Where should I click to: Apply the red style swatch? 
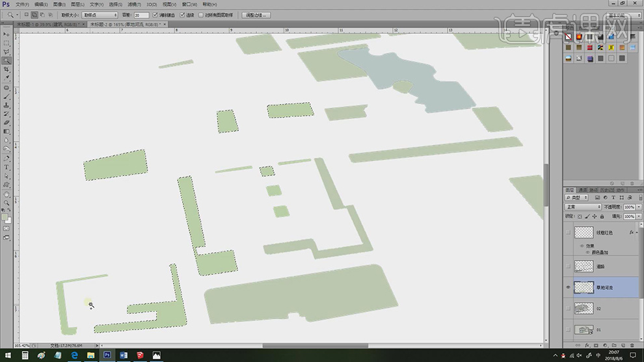[590, 47]
